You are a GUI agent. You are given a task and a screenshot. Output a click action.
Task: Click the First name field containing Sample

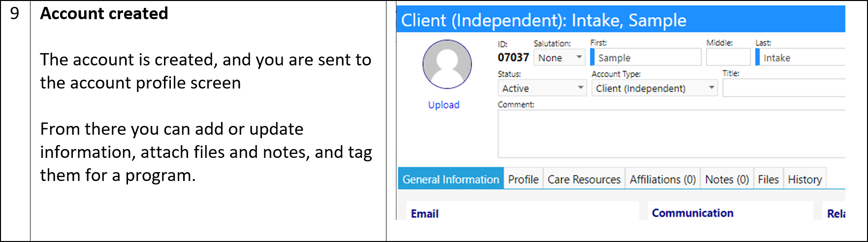point(646,57)
